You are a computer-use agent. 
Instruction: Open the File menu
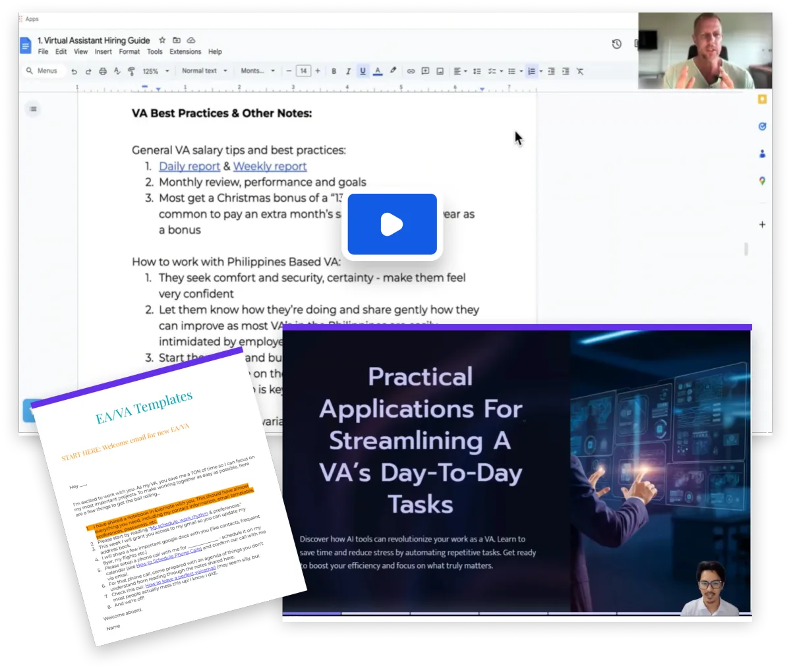click(43, 51)
